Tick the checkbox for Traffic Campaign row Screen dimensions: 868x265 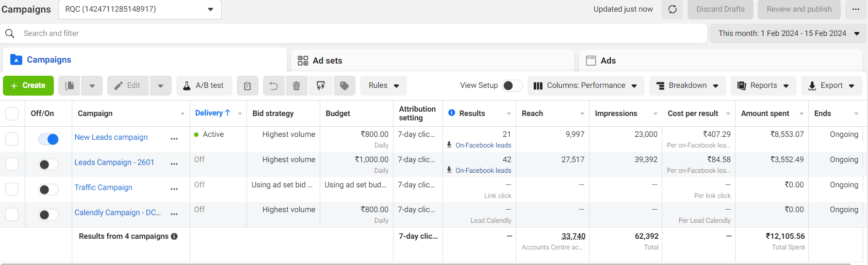pos(12,189)
